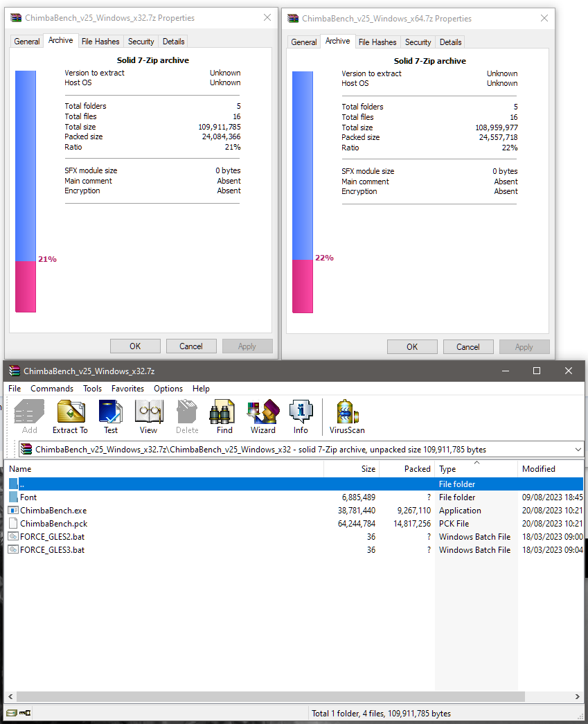This screenshot has width=588, height=724.
Task: Click the horizontal scrollbar thumb
Action: click(x=271, y=696)
